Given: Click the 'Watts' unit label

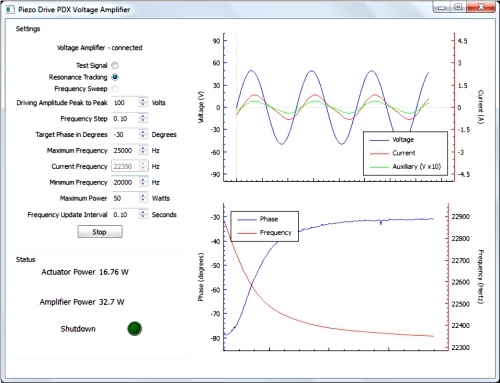Looking at the screenshot, I should [x=161, y=198].
